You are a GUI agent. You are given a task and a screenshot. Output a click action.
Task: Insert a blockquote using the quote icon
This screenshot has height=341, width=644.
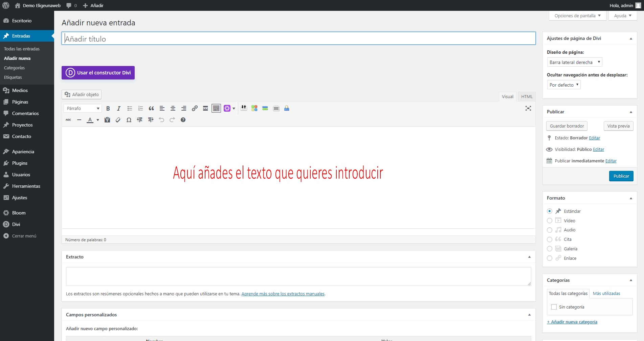[x=151, y=109]
